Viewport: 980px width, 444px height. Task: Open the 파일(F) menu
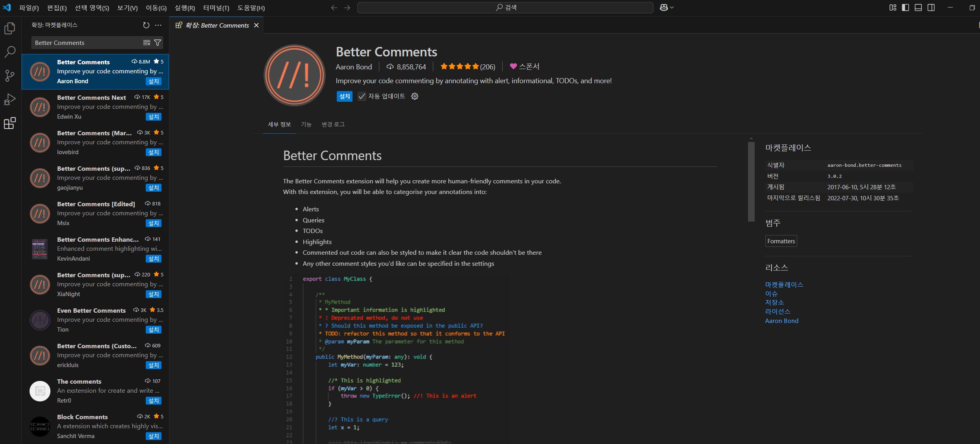pos(29,8)
